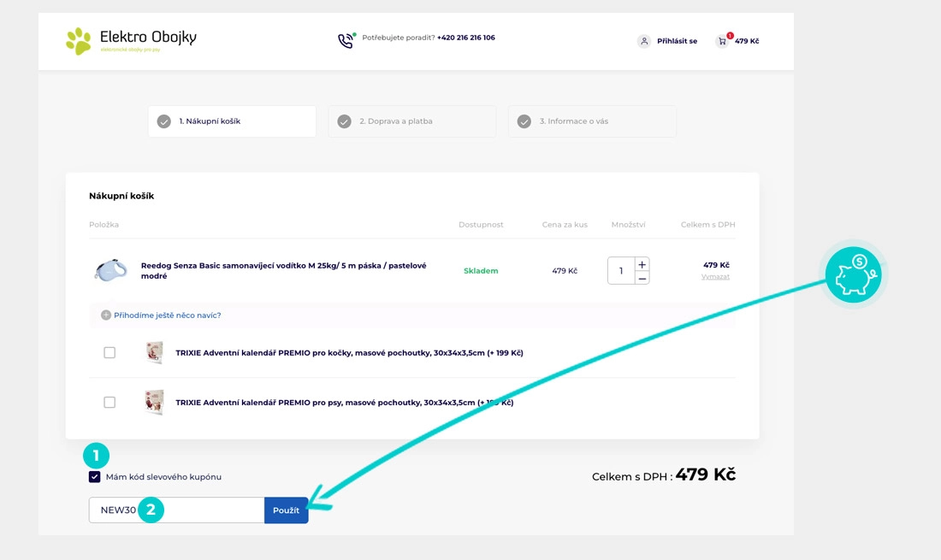Click the user account icon
The height and width of the screenshot is (560, 941).
pyautogui.click(x=643, y=41)
